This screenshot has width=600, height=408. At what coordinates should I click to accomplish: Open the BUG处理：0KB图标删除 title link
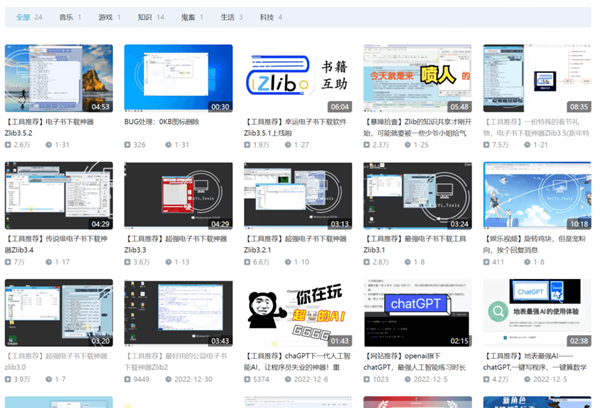pyautogui.click(x=162, y=122)
